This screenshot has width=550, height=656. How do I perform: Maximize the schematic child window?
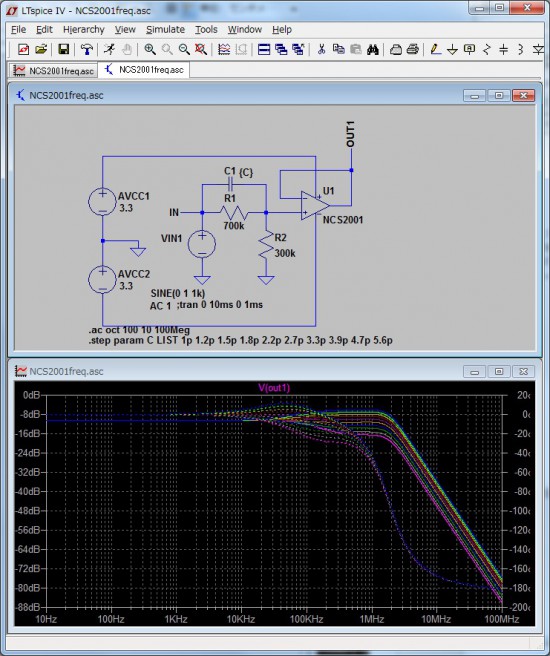[499, 96]
